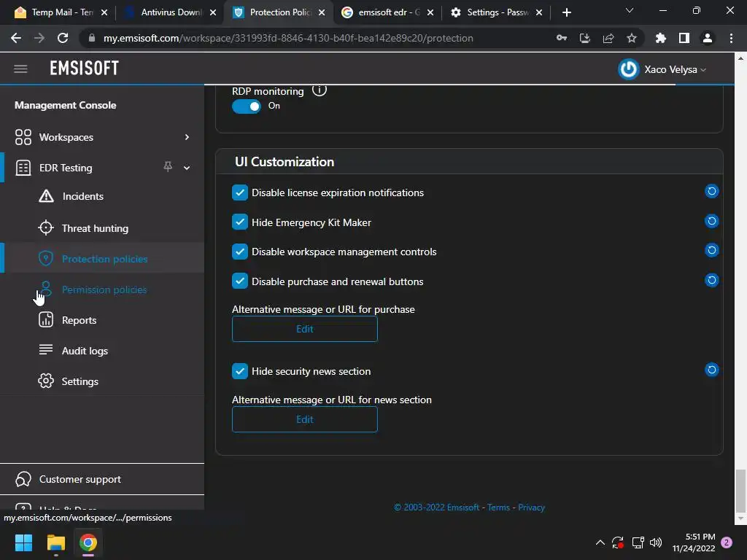Click the Threat hunting crosshair icon
The width and height of the screenshot is (747, 560).
pos(46,227)
